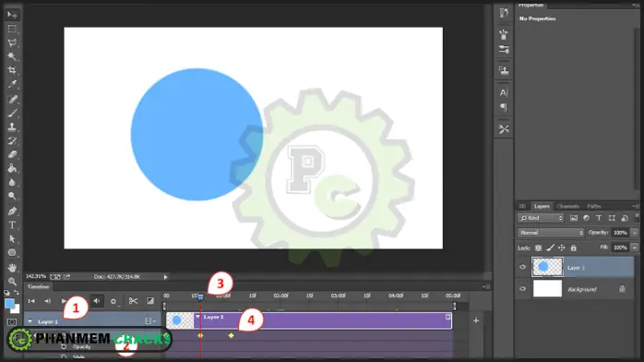Select the Blur tool
Image resolution: width=644 pixels, height=362 pixels.
click(12, 183)
